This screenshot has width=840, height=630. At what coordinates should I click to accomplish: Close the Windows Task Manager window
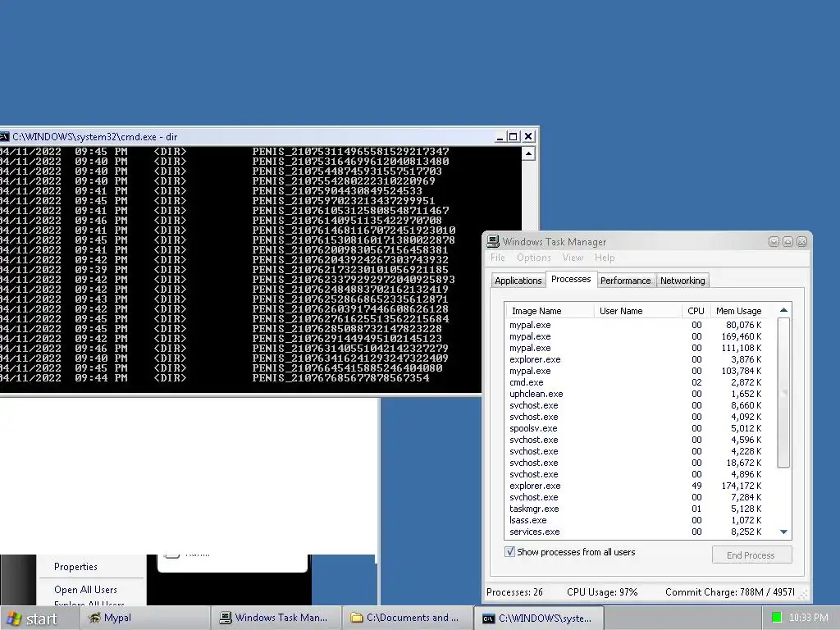pos(801,242)
